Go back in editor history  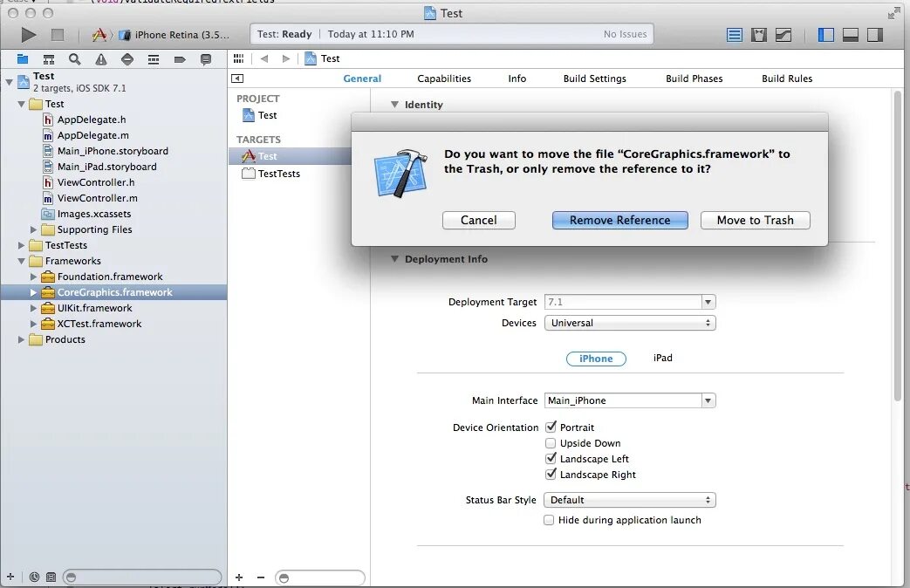(264, 58)
